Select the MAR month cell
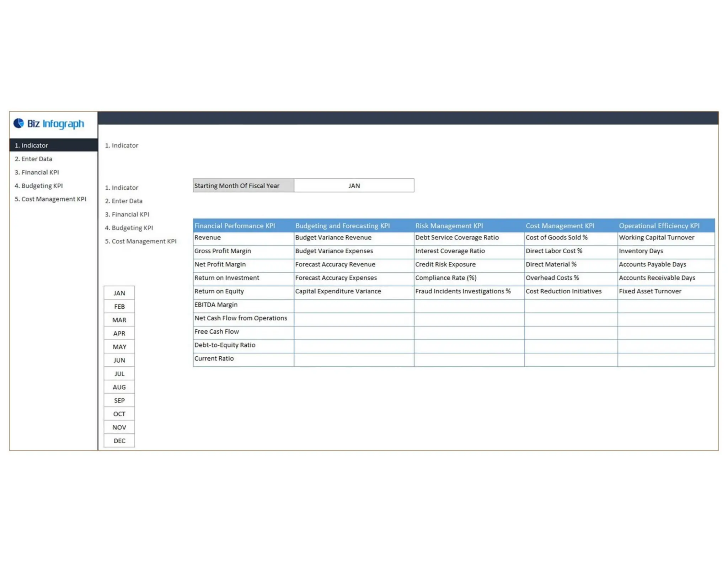The image size is (728, 562). (x=119, y=320)
